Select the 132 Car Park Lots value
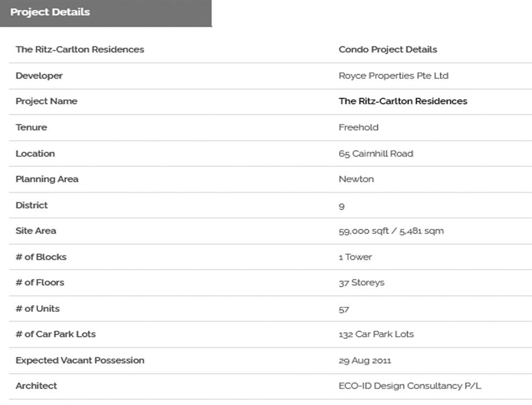 [376, 334]
